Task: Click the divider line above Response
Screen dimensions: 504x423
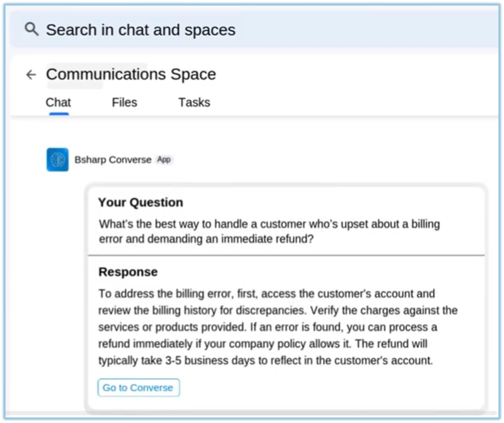Action: click(286, 255)
